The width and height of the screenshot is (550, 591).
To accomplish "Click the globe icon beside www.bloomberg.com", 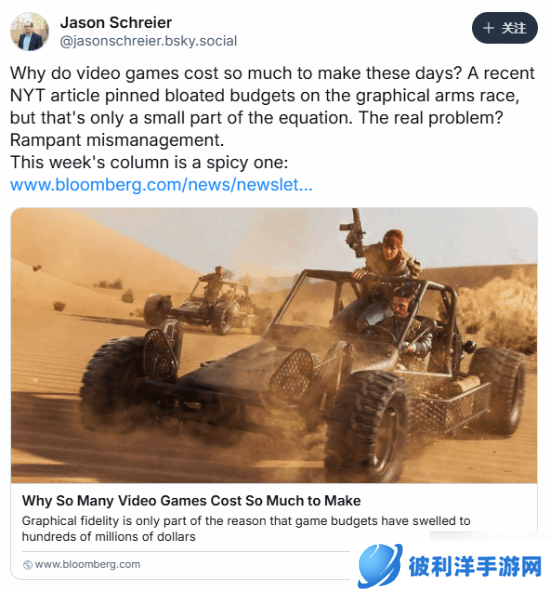I will coord(27,565).
